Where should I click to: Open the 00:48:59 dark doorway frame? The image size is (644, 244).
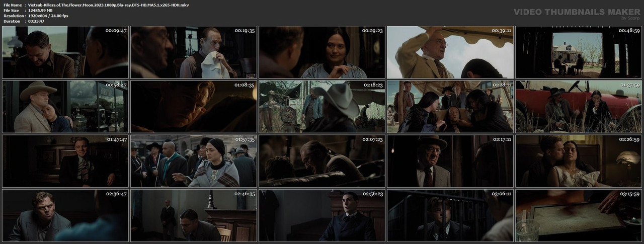coord(579,52)
